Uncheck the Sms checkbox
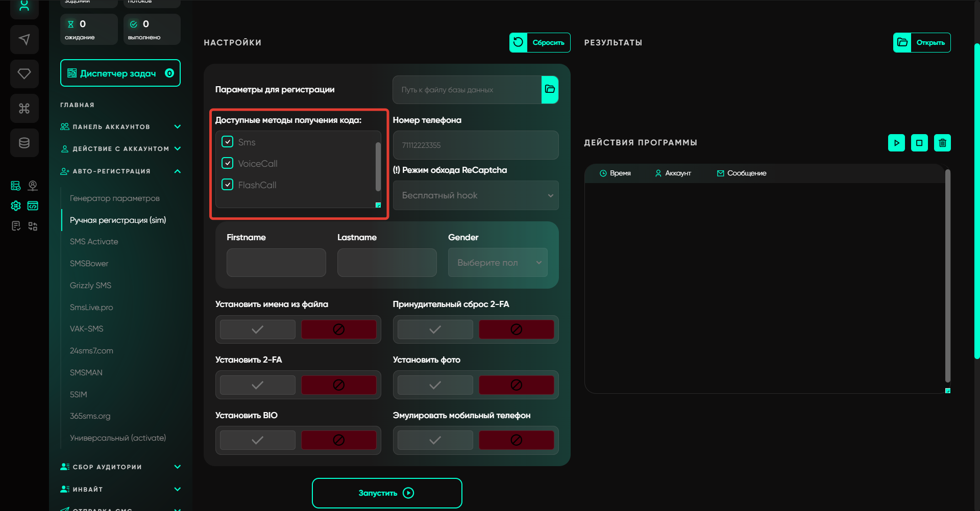Viewport: 980px width, 511px height. point(228,142)
